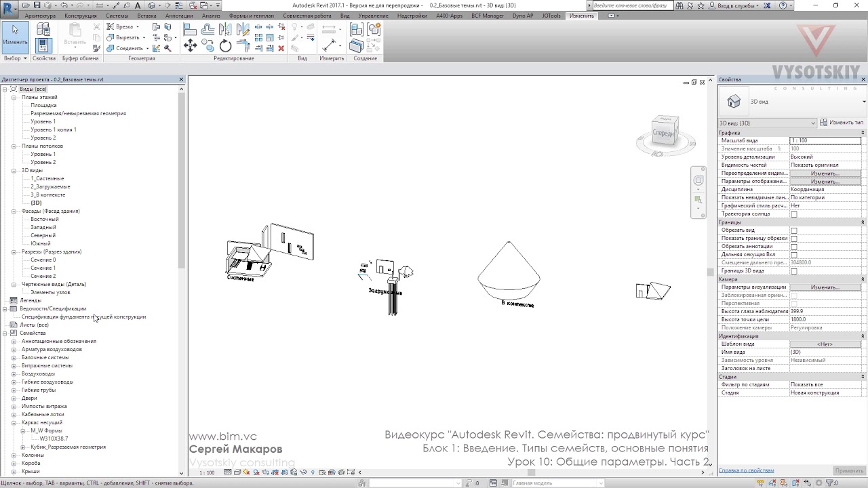Collapse the Планы этажей tree node
The width and height of the screenshot is (868, 488).
pyautogui.click(x=14, y=98)
